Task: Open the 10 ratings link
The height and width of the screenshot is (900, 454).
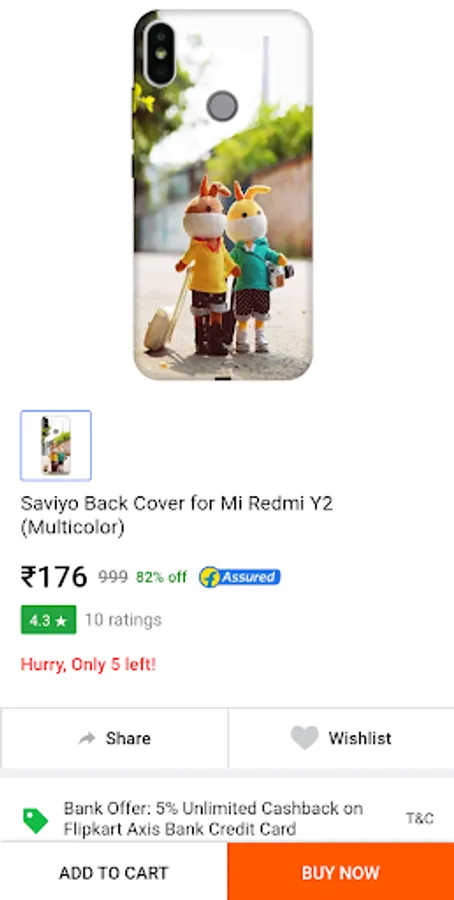Action: pos(123,620)
